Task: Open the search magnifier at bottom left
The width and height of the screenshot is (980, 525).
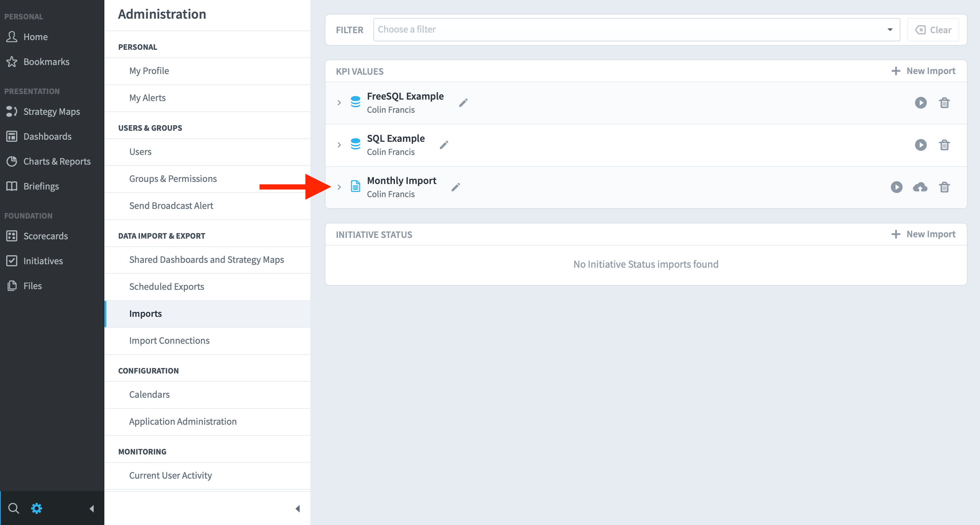Action: [x=14, y=508]
